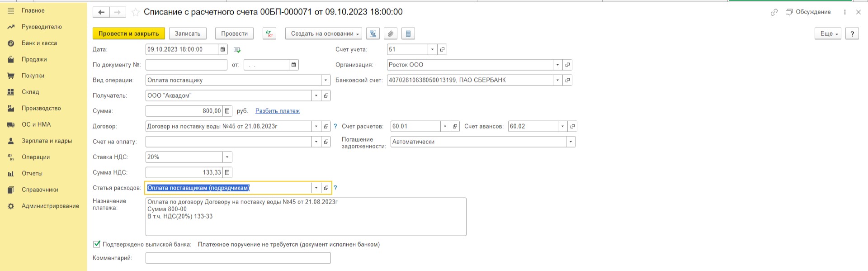Open the Отчеты section
Viewport: 868px width, 271px height.
point(32,173)
